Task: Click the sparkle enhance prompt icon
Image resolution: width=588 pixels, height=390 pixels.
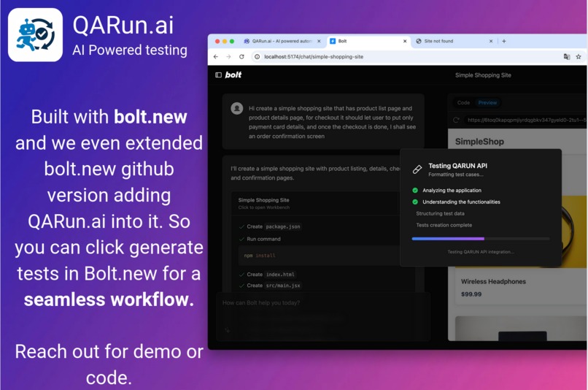Action: tap(228, 330)
